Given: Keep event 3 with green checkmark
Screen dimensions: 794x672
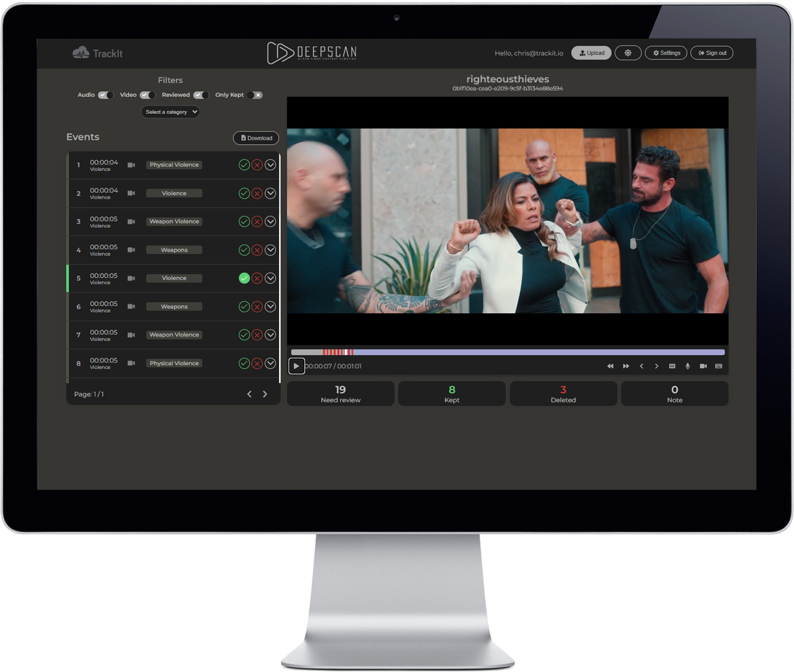Looking at the screenshot, I should click(x=244, y=221).
